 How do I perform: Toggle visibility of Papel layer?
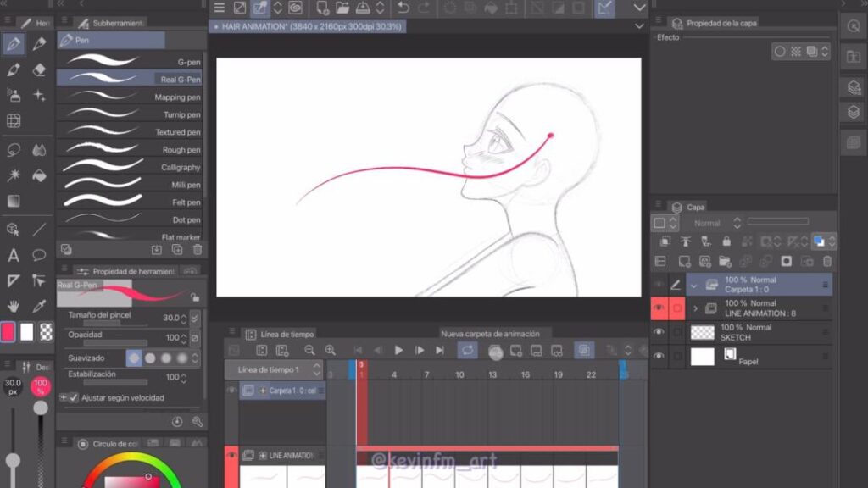(659, 357)
